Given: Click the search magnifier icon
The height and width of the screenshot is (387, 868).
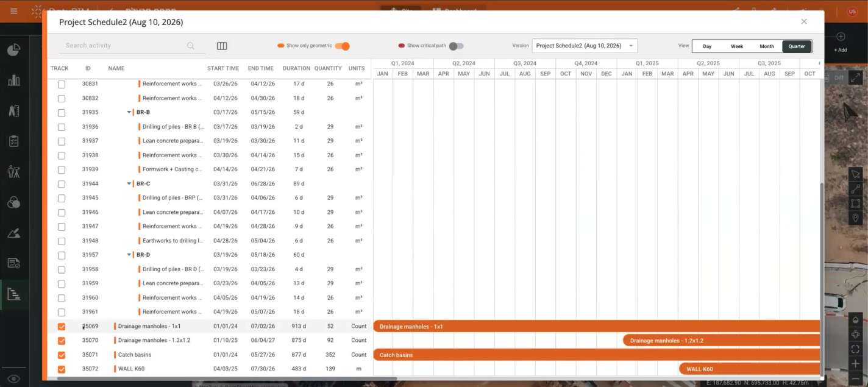Looking at the screenshot, I should [191, 46].
